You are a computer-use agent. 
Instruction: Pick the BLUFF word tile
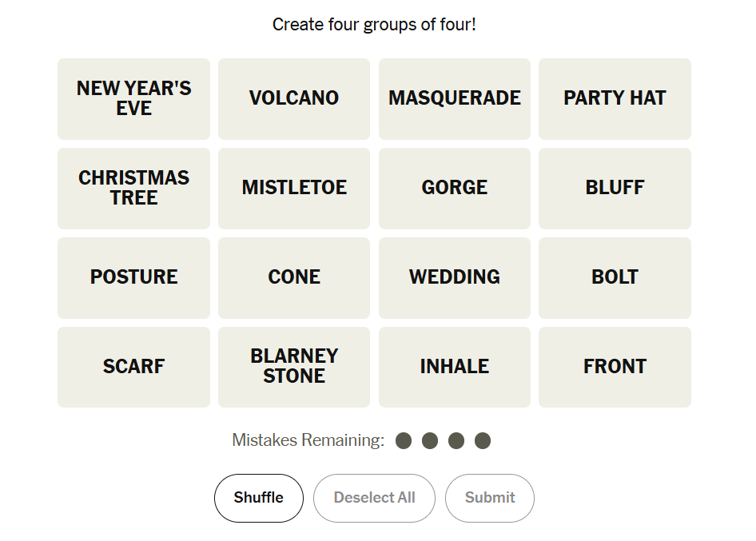click(x=615, y=188)
